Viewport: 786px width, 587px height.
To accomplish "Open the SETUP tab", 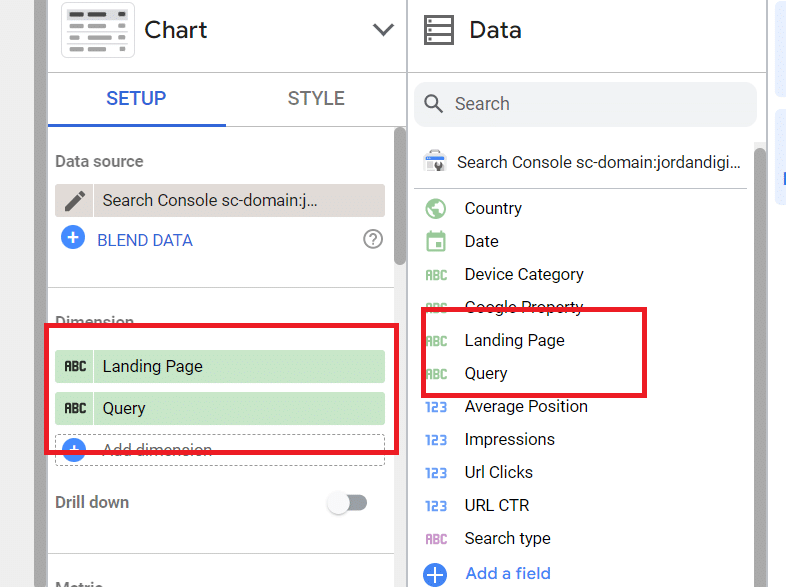I will pyautogui.click(x=136, y=98).
